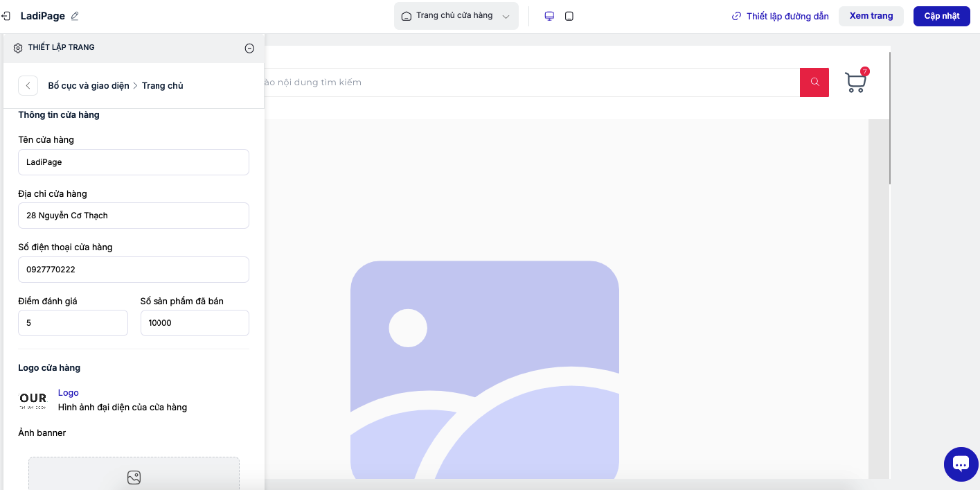Open the chat support bubble
The height and width of the screenshot is (490, 980).
click(961, 464)
